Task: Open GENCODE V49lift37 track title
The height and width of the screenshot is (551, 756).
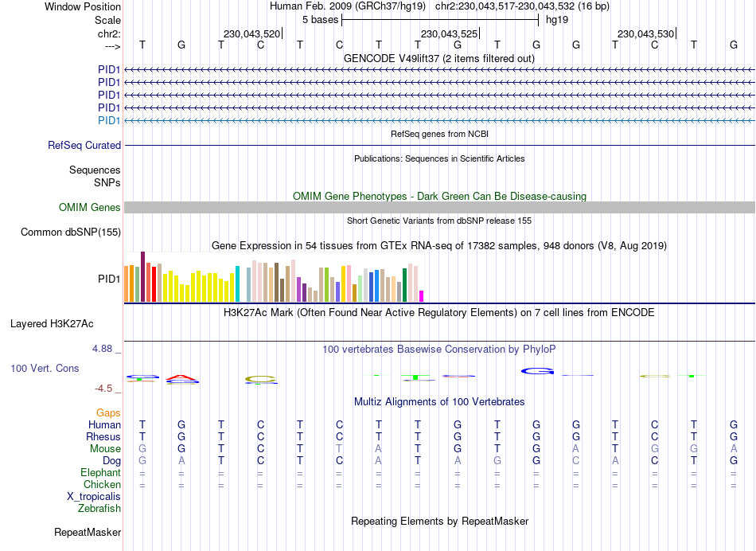Action: tap(439, 59)
